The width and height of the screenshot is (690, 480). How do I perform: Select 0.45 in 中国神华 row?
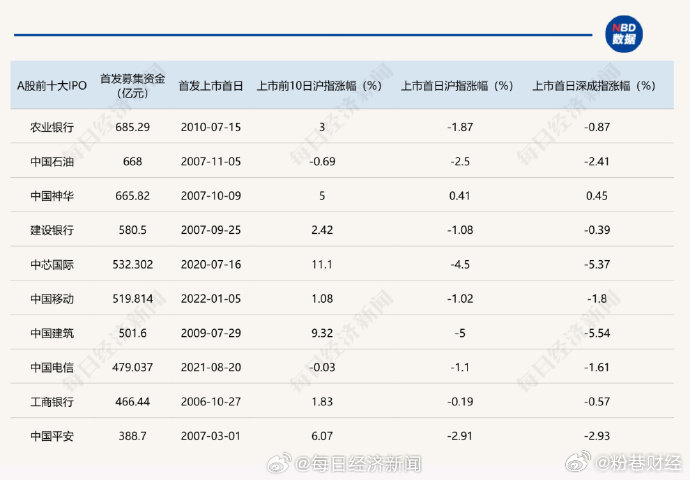(x=597, y=196)
